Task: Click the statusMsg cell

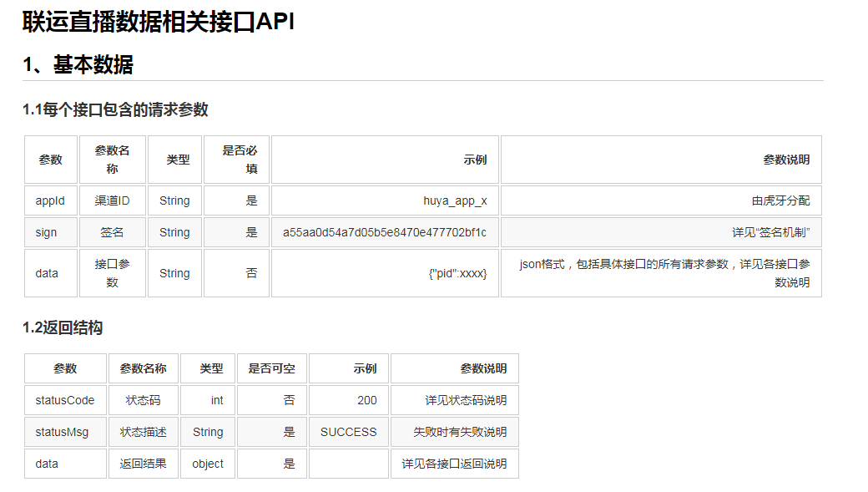Action: pos(65,432)
